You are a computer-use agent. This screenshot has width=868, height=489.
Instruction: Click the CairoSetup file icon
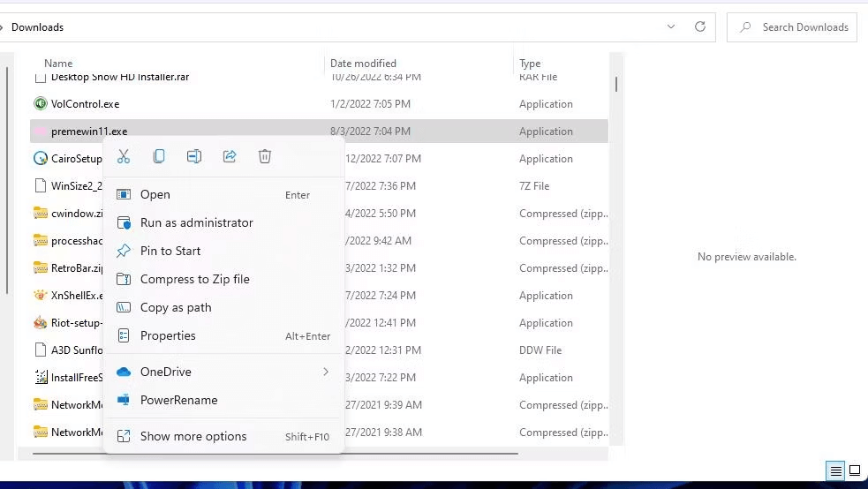tap(41, 158)
